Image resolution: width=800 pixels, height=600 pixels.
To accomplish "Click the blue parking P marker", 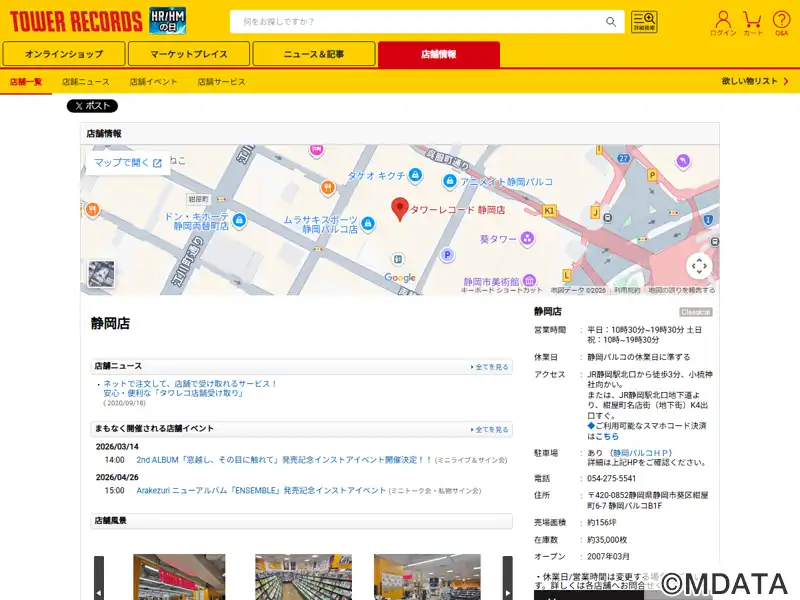I will click(447, 255).
